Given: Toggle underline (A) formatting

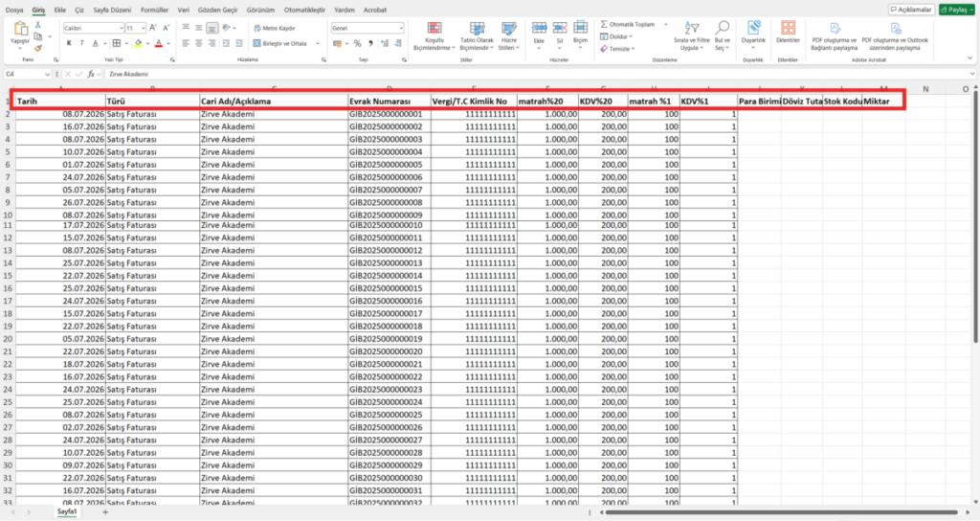Looking at the screenshot, I should coord(95,43).
